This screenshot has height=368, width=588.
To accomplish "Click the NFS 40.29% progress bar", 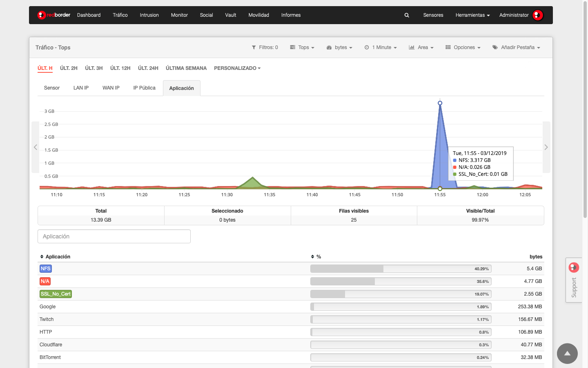I will (401, 269).
